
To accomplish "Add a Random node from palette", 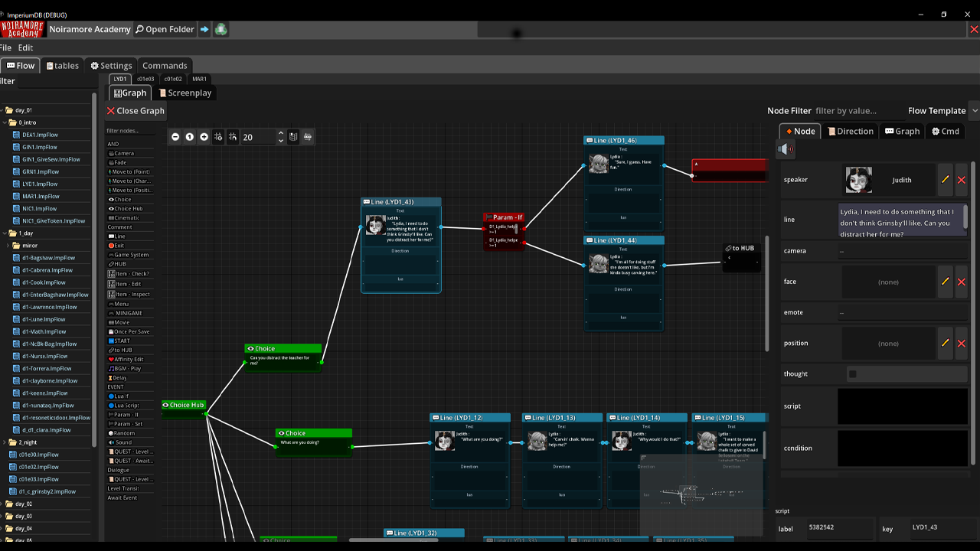I will click(x=129, y=433).
